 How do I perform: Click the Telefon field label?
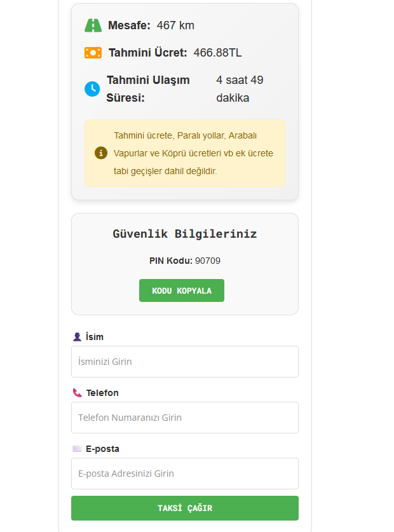(102, 393)
